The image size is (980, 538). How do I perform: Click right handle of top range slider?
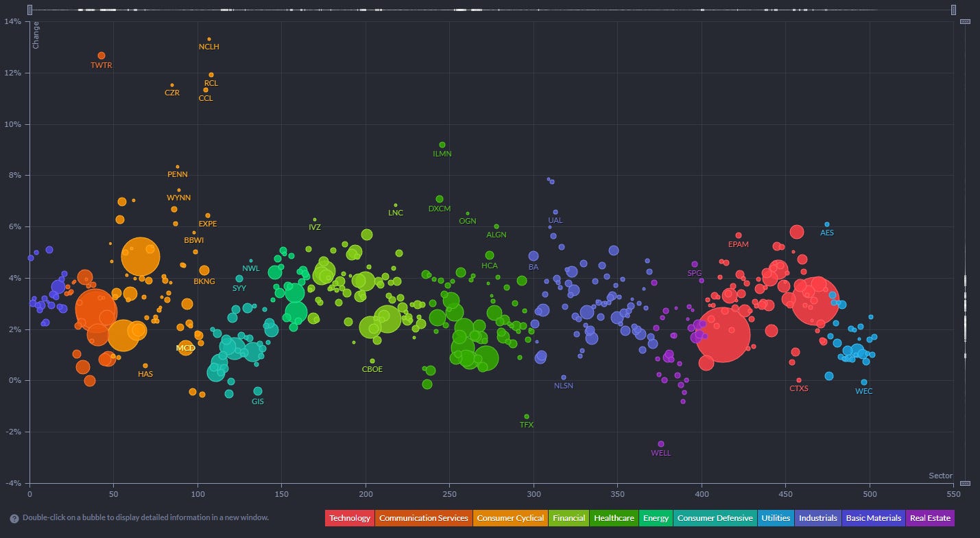953,10
